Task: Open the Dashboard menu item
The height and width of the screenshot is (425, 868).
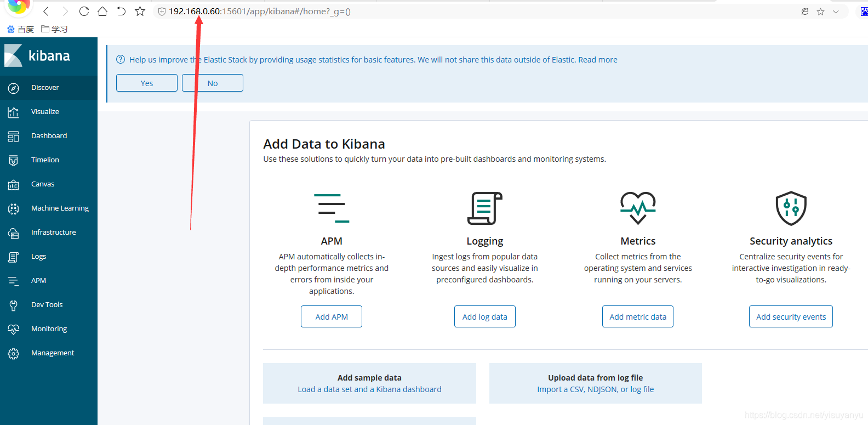Action: tap(49, 136)
